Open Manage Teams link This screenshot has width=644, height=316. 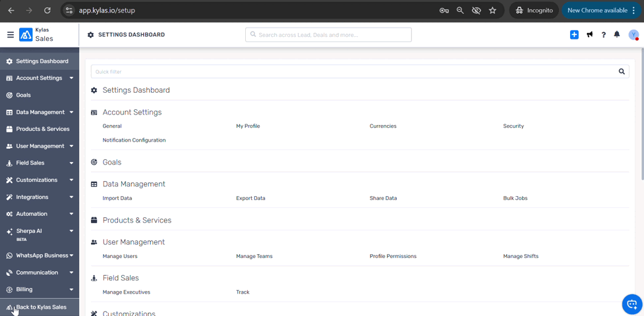[254, 256]
